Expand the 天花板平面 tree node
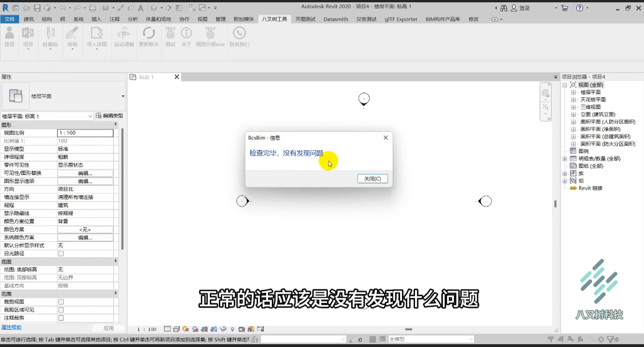The height and width of the screenshot is (347, 644). (573, 100)
